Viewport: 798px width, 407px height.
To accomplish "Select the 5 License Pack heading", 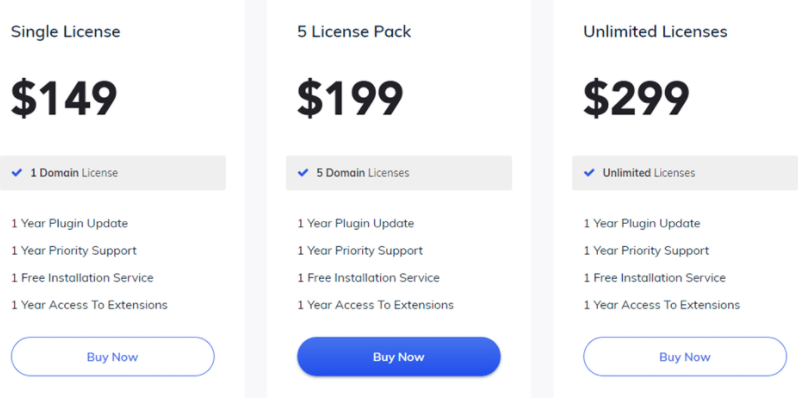I will coord(354,32).
